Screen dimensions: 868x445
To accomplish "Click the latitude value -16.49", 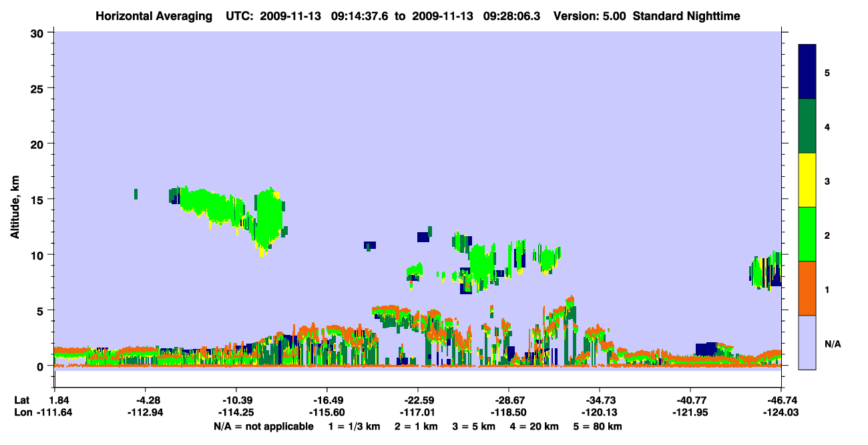I will click(x=327, y=400).
